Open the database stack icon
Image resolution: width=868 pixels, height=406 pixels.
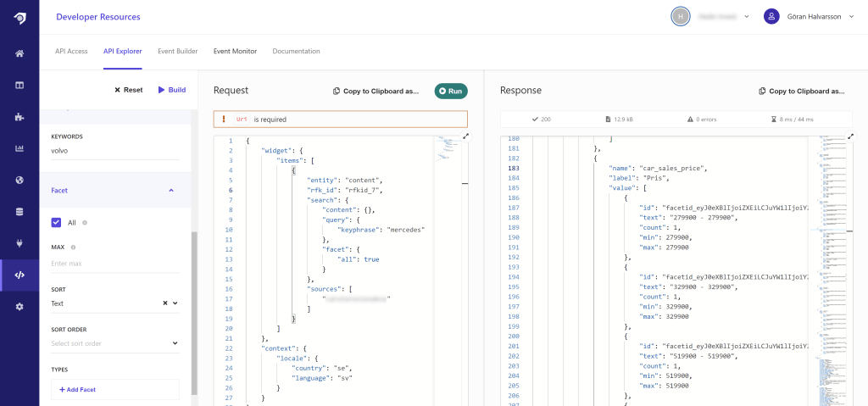pyautogui.click(x=19, y=211)
